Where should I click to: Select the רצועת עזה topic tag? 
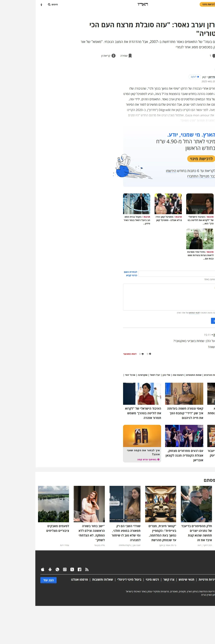[x=178, y=375]
